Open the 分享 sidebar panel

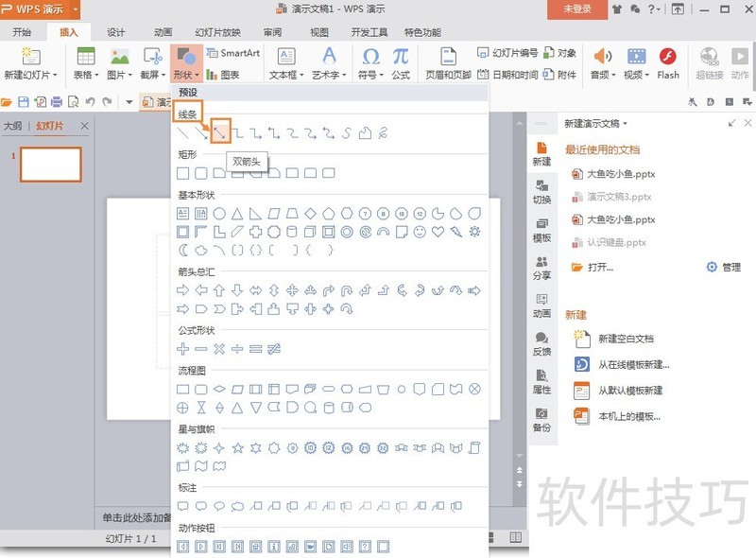(x=541, y=268)
